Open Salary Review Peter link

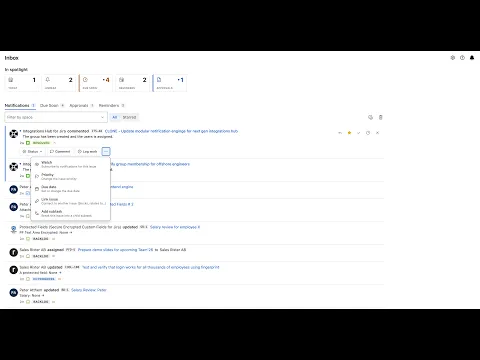[89, 290]
